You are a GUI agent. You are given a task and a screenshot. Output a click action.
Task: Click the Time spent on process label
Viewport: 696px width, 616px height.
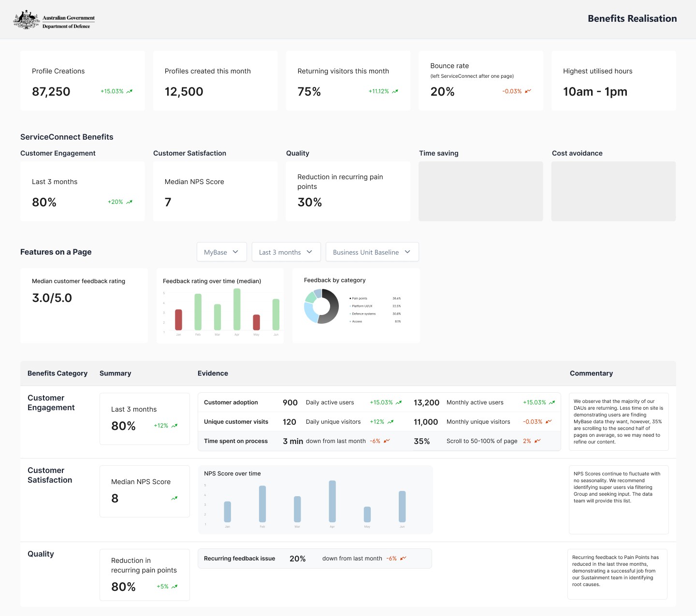click(x=235, y=441)
